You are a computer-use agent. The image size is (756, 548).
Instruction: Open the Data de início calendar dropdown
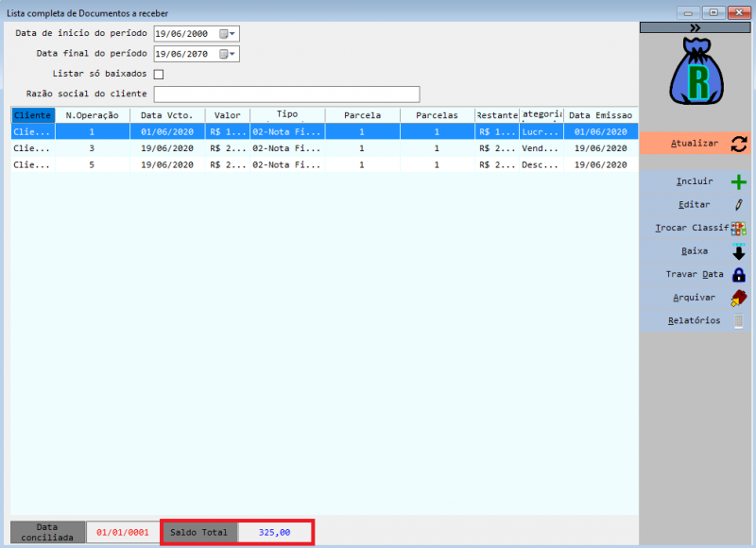click(228, 34)
